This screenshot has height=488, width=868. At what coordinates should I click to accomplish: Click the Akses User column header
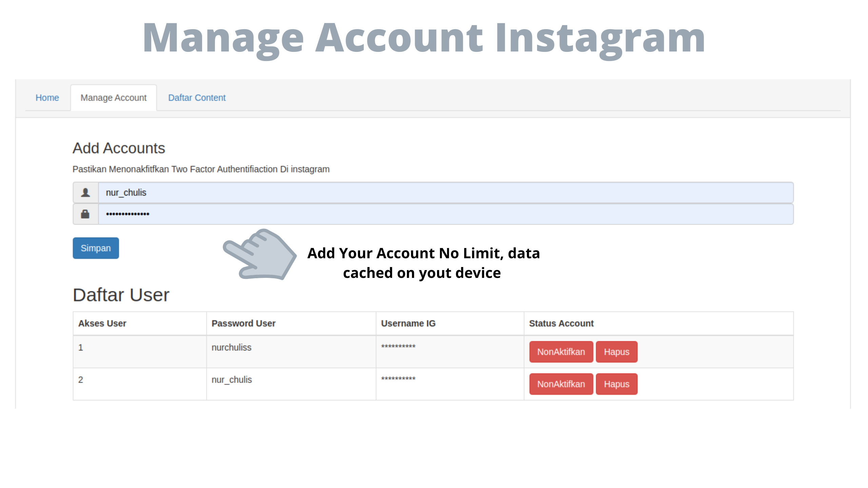(102, 323)
